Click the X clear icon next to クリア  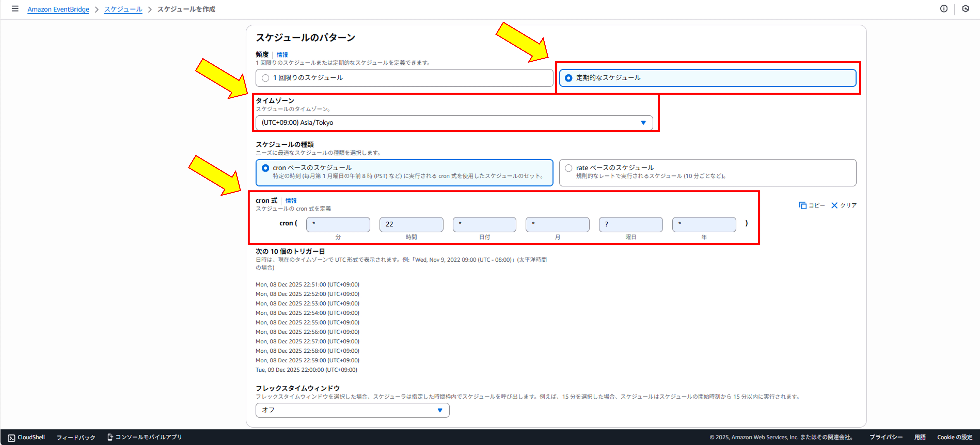pyautogui.click(x=834, y=206)
